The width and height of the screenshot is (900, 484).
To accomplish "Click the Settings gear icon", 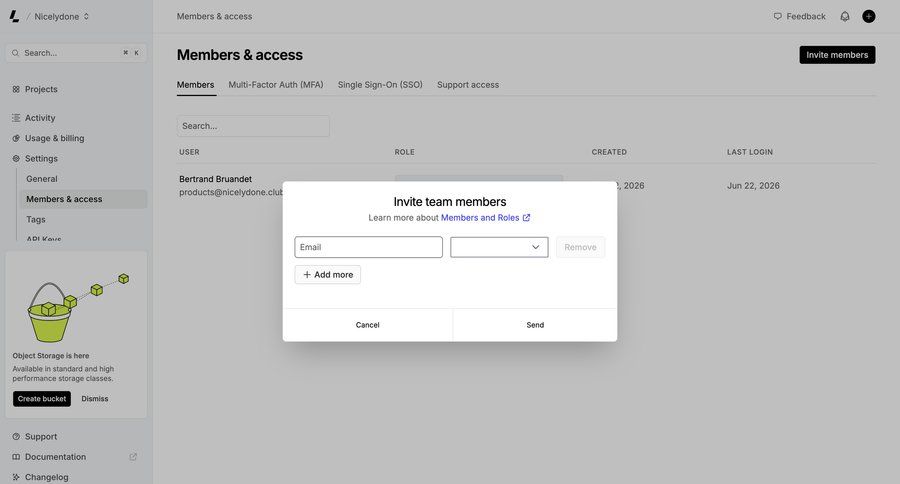I will pyautogui.click(x=16, y=158).
